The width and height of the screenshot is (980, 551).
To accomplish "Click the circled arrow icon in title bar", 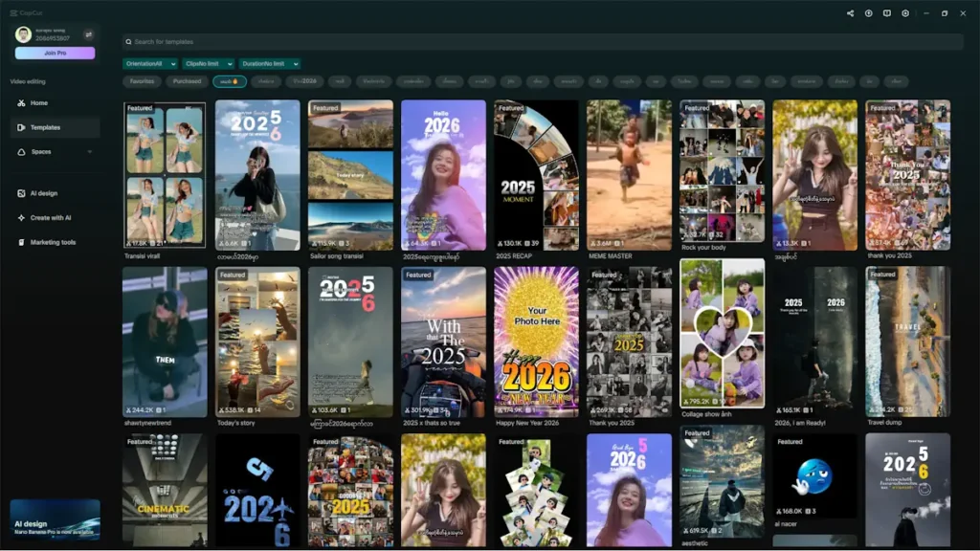I will (868, 13).
